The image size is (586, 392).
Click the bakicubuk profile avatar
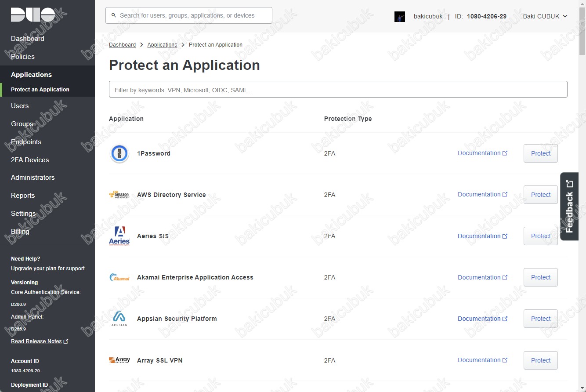tap(400, 17)
